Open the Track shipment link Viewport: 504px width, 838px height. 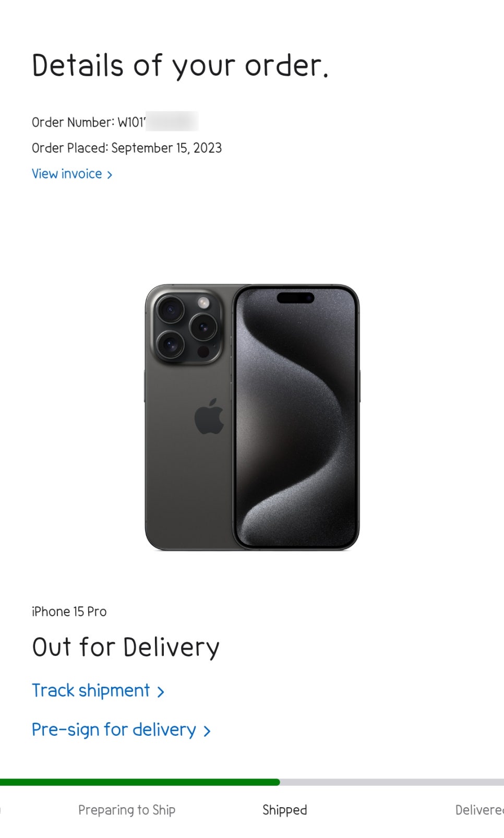pyautogui.click(x=98, y=691)
